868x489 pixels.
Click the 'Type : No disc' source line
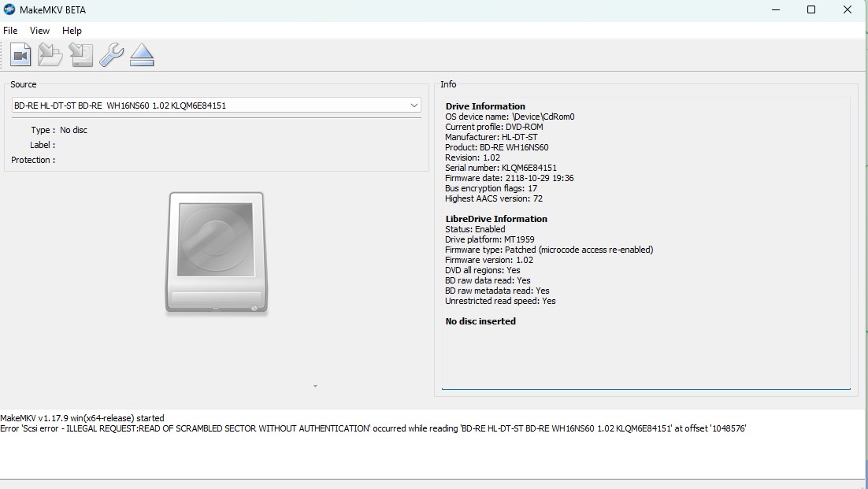(59, 130)
